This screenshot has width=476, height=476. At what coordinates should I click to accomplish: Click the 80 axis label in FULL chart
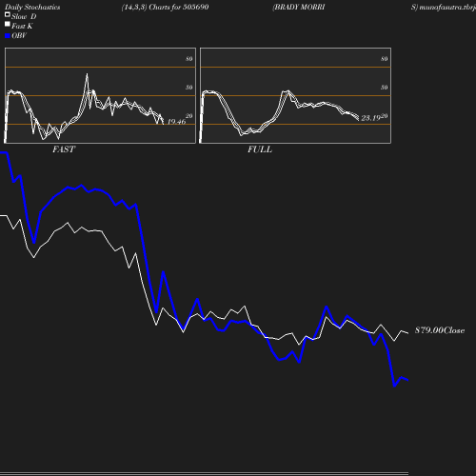point(385,59)
